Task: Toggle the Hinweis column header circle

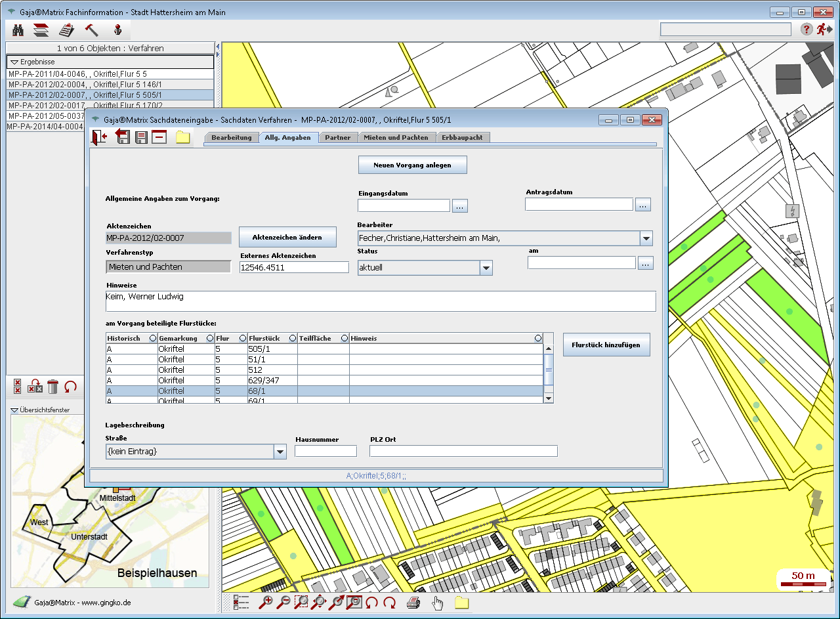Action: point(538,338)
